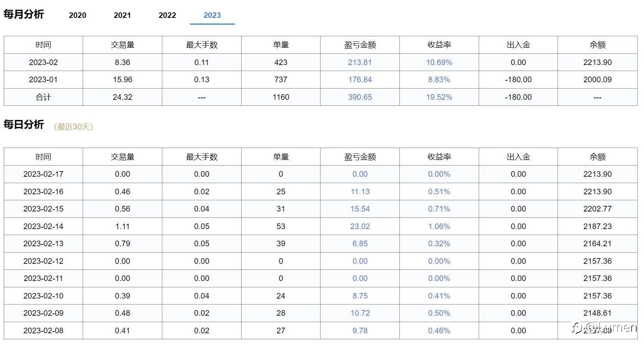The height and width of the screenshot is (346, 644).
Task: Click daily profit value 11.13
Action: [360, 192]
